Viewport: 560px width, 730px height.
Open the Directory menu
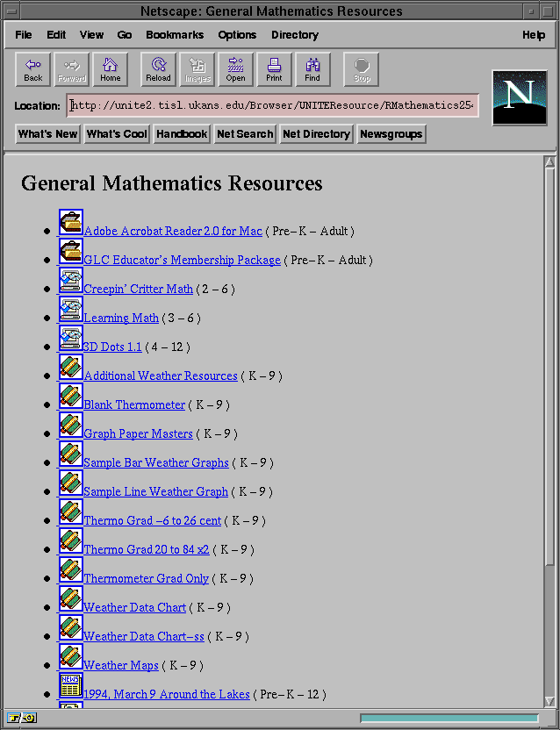point(295,35)
